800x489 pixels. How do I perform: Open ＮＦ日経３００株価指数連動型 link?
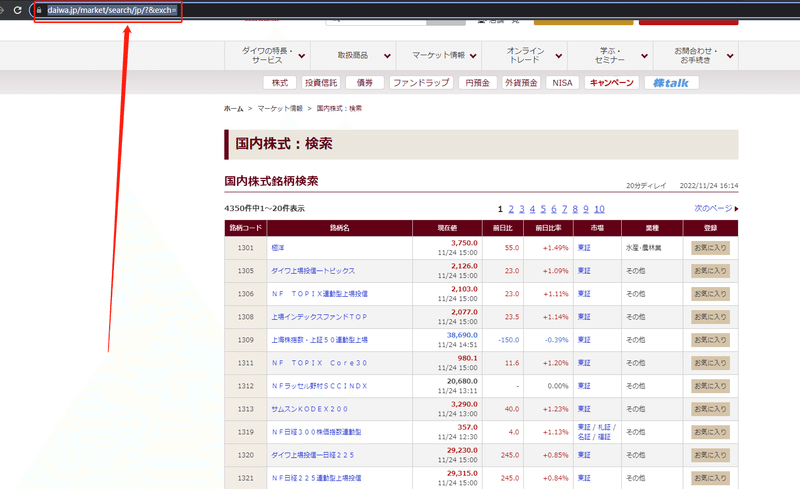(316, 432)
